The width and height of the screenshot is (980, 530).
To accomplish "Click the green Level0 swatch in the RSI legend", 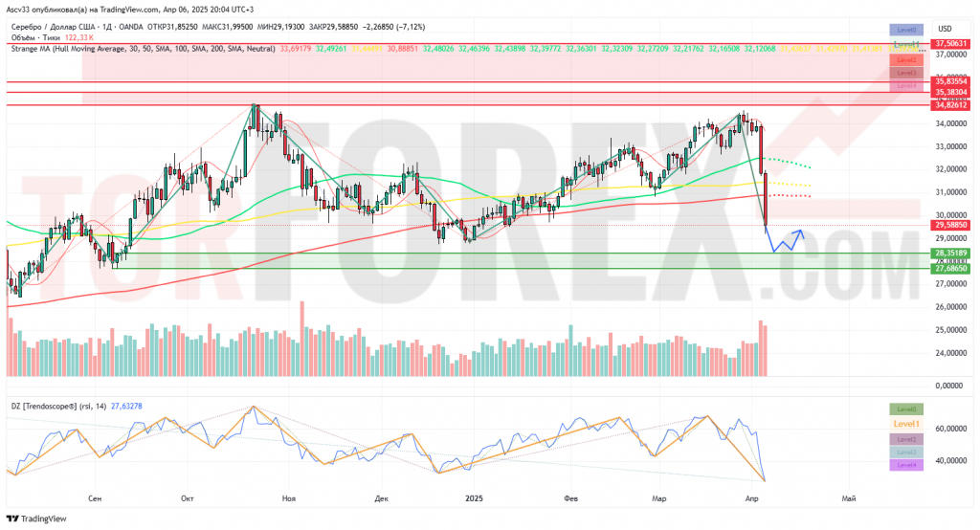I will [905, 409].
